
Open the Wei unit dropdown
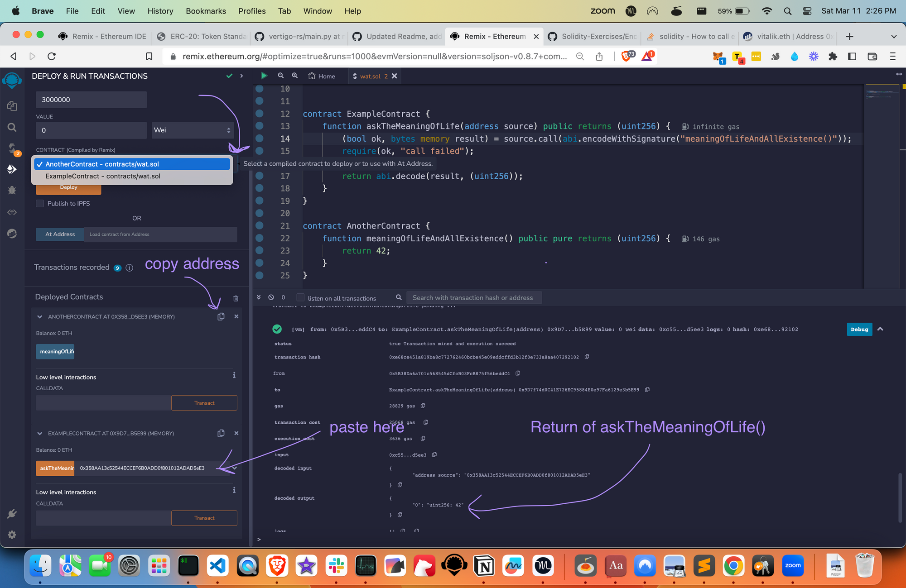coord(193,130)
